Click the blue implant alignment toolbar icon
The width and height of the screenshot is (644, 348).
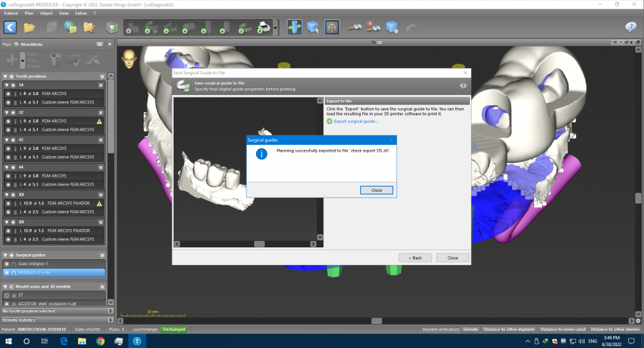(293, 27)
